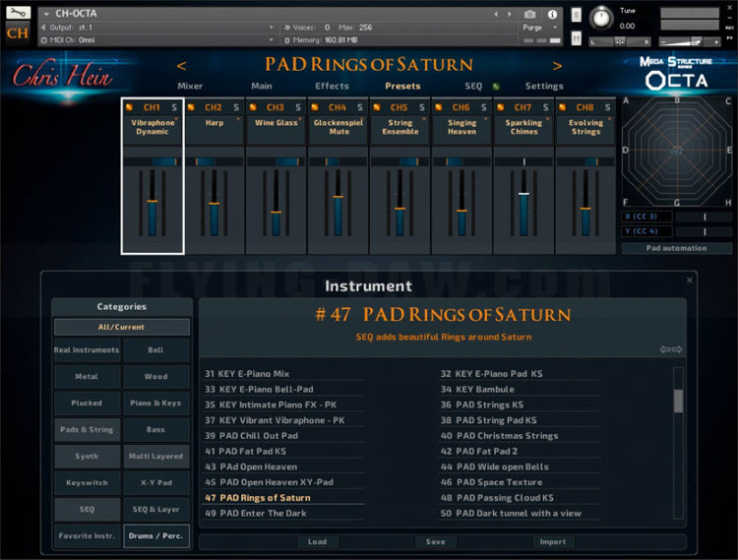Open CH3 Wine Glass instrument selector
Image resolution: width=738 pixels, height=560 pixels.
[277, 128]
